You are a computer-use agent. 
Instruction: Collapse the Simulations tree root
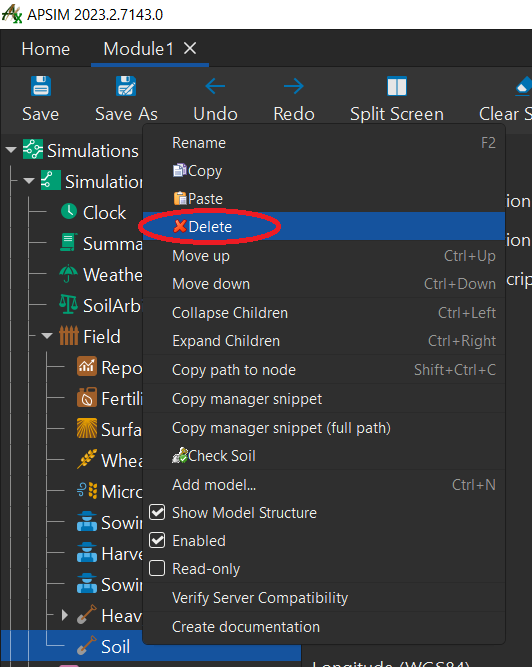point(11,150)
